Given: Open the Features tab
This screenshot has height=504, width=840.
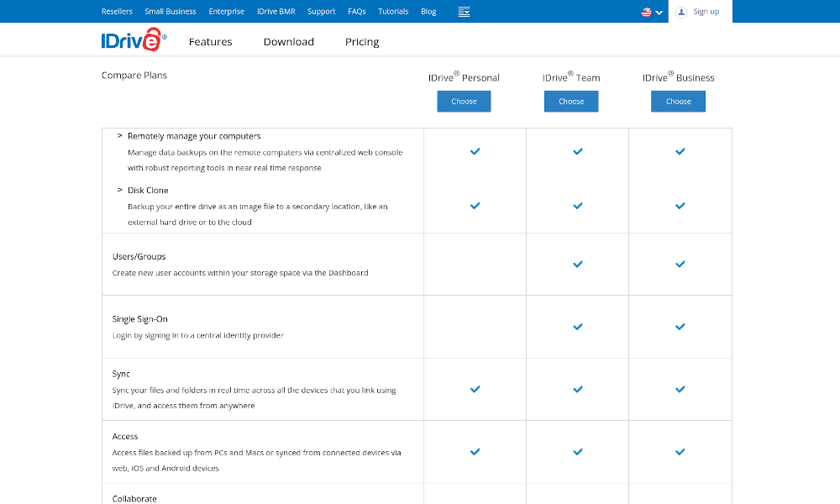Looking at the screenshot, I should [210, 41].
